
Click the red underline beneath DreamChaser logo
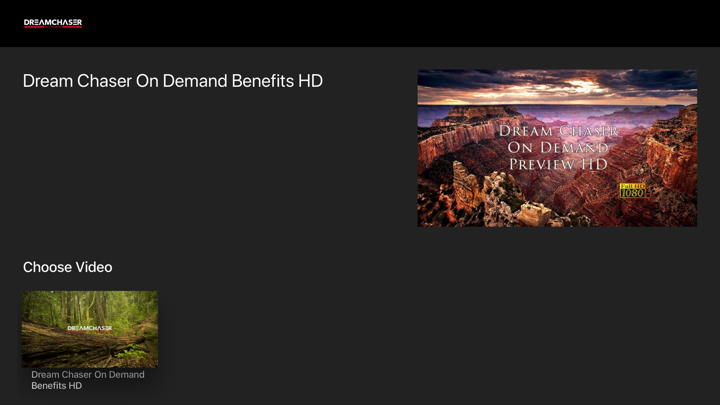click(x=53, y=27)
